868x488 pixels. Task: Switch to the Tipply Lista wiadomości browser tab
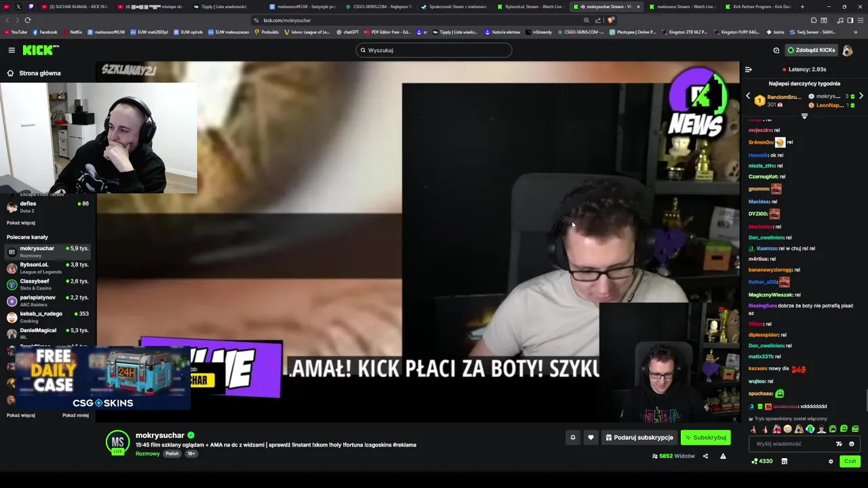coord(225,7)
